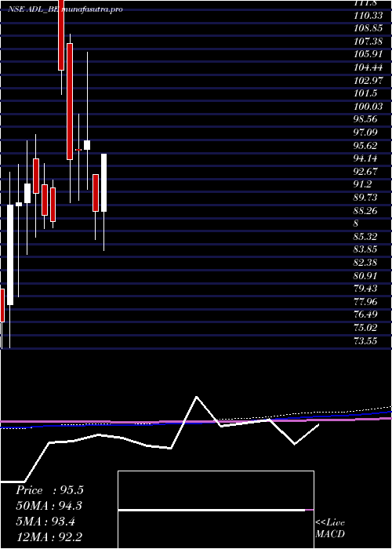The width and height of the screenshot is (392, 549).
Task: Click the 80.91 price axis label
Action: [x=366, y=276]
